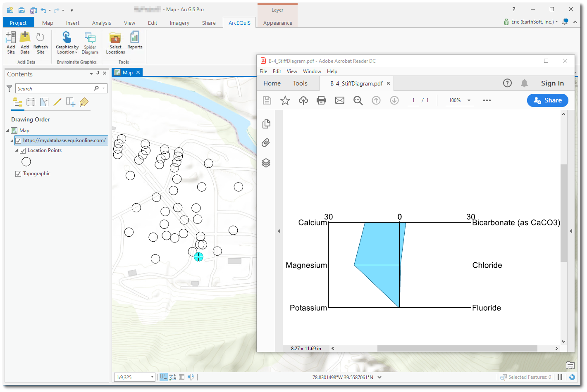Click the Save project icon in quick access toolbar
Image resolution: width=587 pixels, height=392 pixels.
coord(33,10)
